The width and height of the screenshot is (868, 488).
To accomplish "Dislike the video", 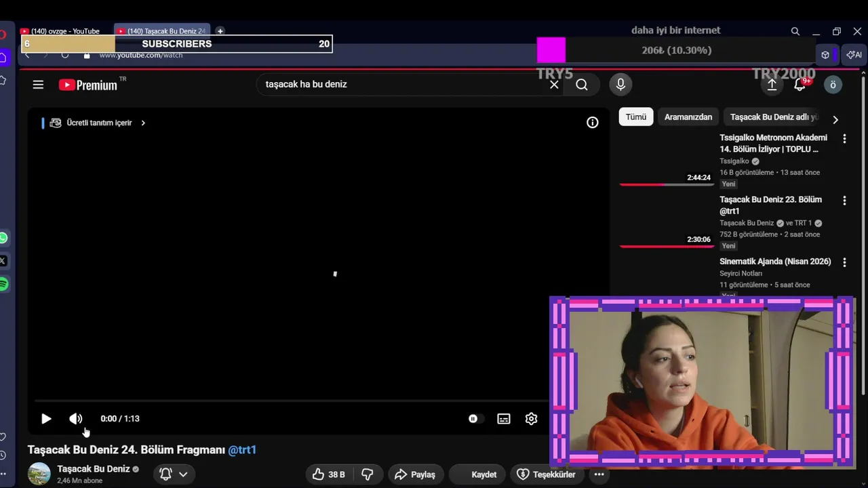I will pyautogui.click(x=368, y=474).
